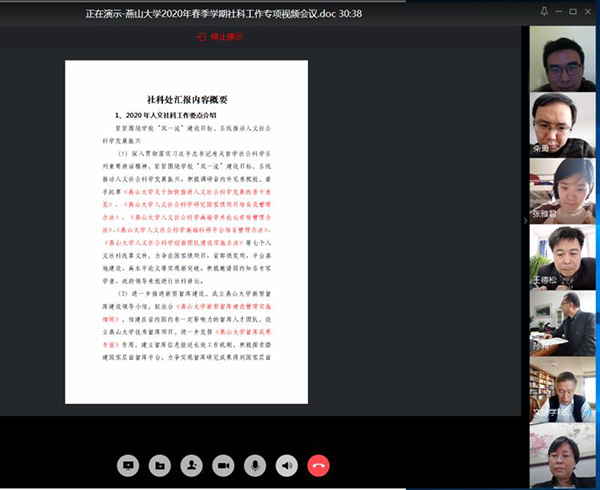Select the participant video with the bookshelf background
Screen dimensions: 600x490
pyautogui.click(x=562, y=390)
